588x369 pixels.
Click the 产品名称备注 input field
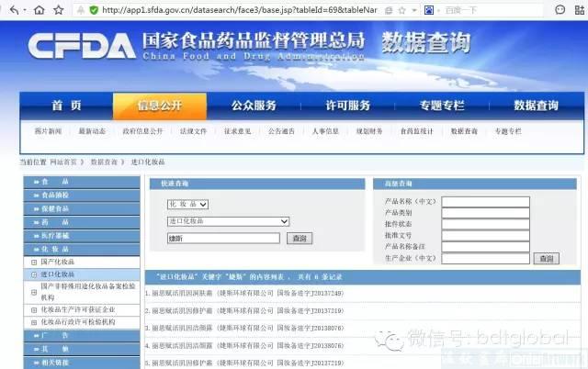485,247
